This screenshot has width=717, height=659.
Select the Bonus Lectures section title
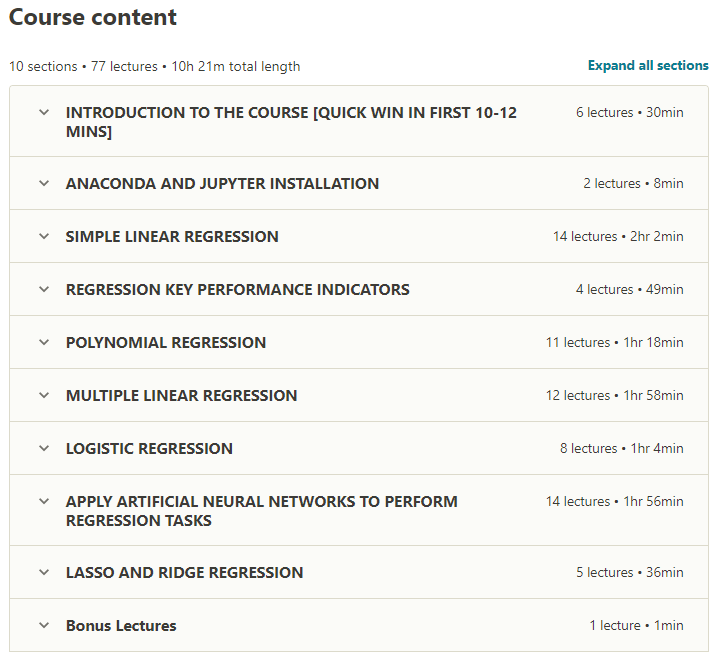(x=121, y=626)
